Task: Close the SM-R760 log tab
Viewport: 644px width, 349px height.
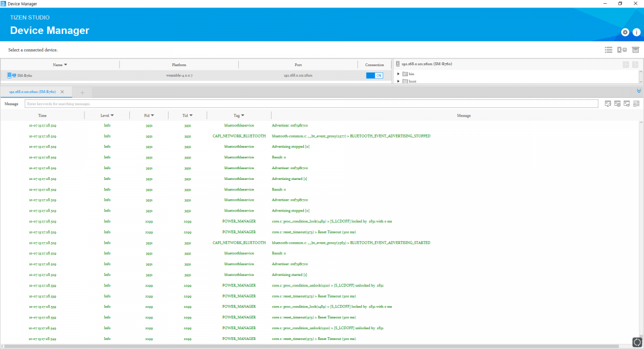Action: coord(62,92)
